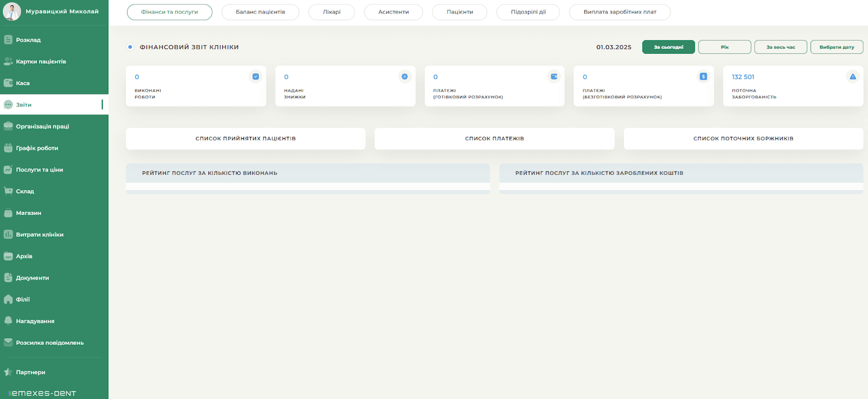Click the user avatar of Муравицкий Миколай
The width and height of the screenshot is (868, 399).
pyautogui.click(x=12, y=11)
